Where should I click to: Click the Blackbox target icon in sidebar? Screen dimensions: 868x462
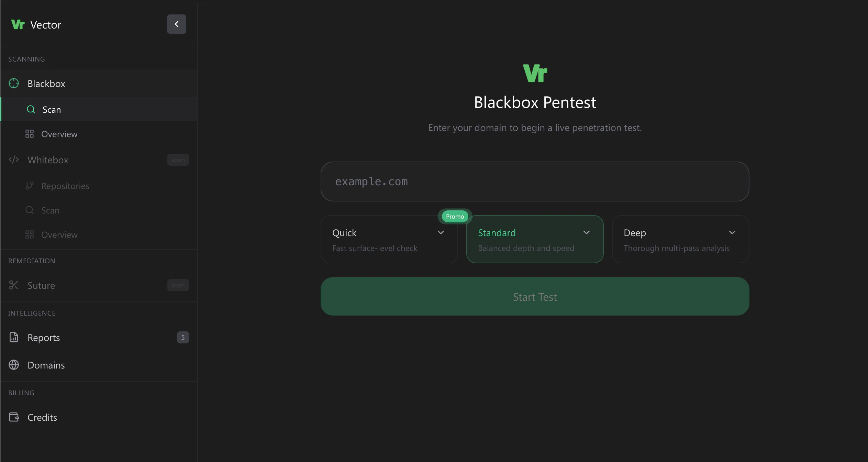click(14, 83)
